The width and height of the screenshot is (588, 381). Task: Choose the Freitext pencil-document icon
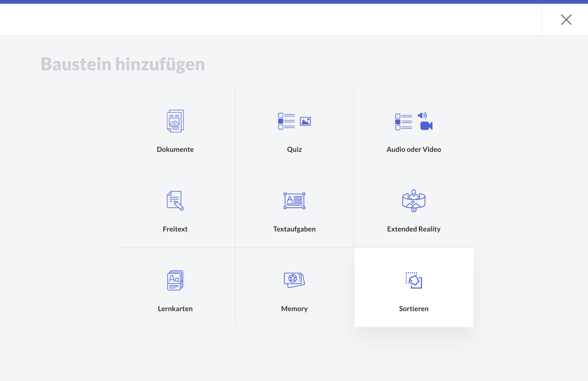[x=175, y=201]
